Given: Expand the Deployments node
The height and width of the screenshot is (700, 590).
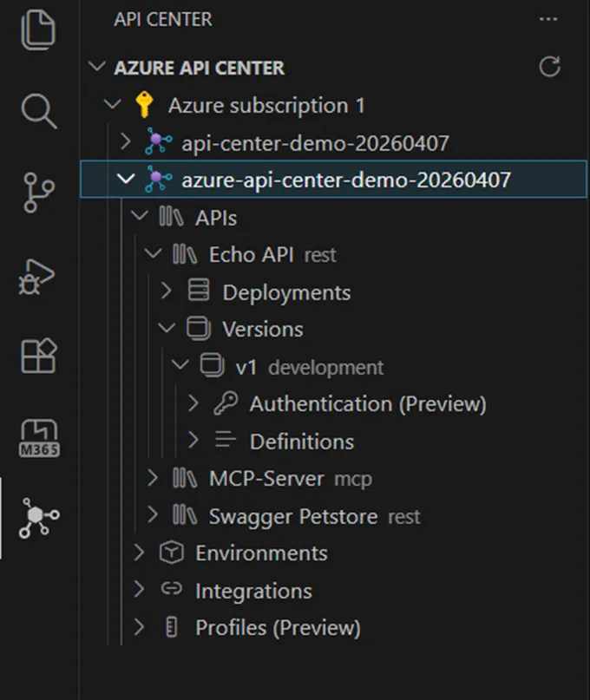Looking at the screenshot, I should tap(167, 292).
